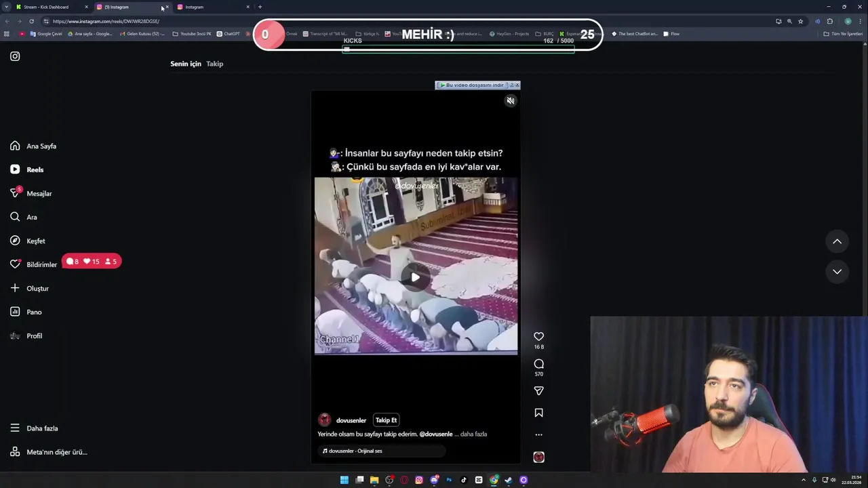Click the address bar URL
868x488 pixels.
[x=106, y=21]
